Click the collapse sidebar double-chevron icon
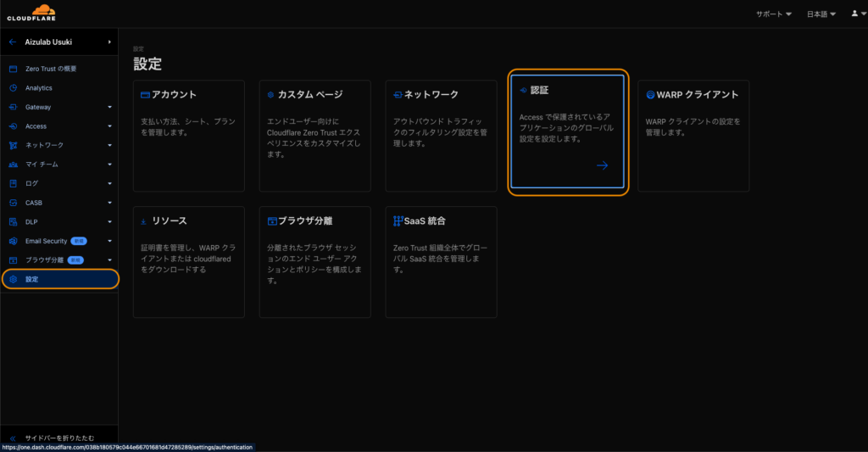Viewport: 868px width, 452px height. click(13, 438)
